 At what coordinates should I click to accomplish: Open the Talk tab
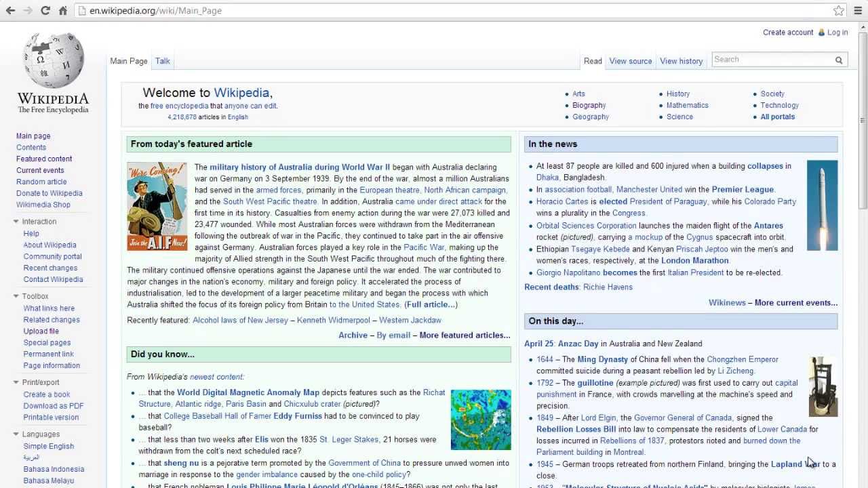click(x=163, y=61)
